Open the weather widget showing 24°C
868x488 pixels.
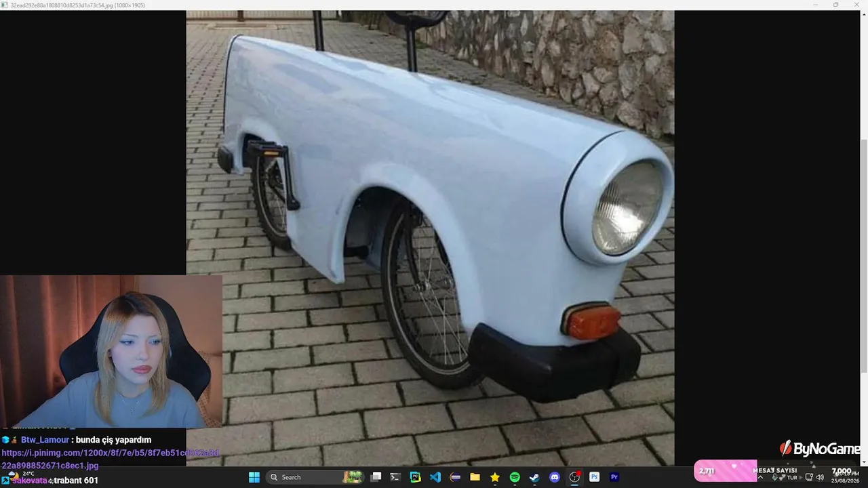20,474
